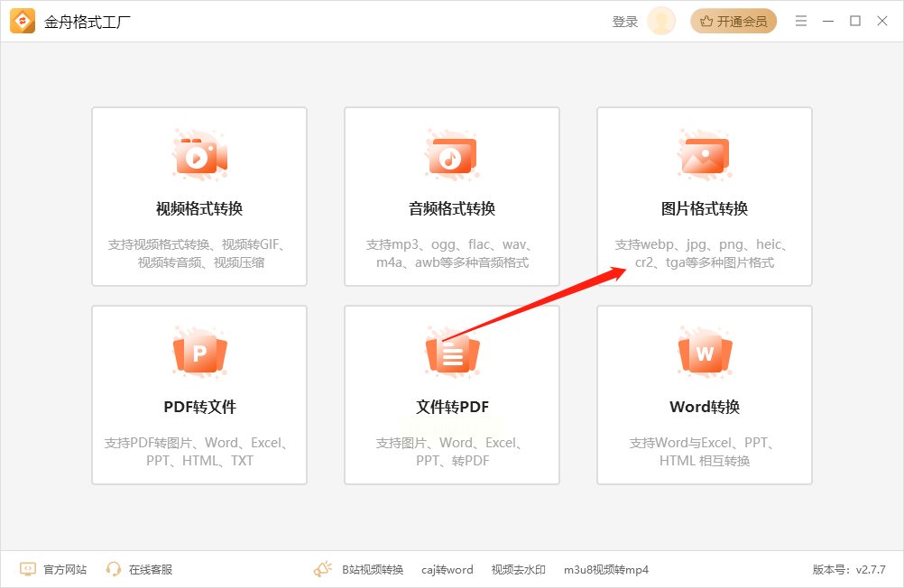Open the Word转换 orange W icon
The height and width of the screenshot is (588, 904).
(x=705, y=354)
